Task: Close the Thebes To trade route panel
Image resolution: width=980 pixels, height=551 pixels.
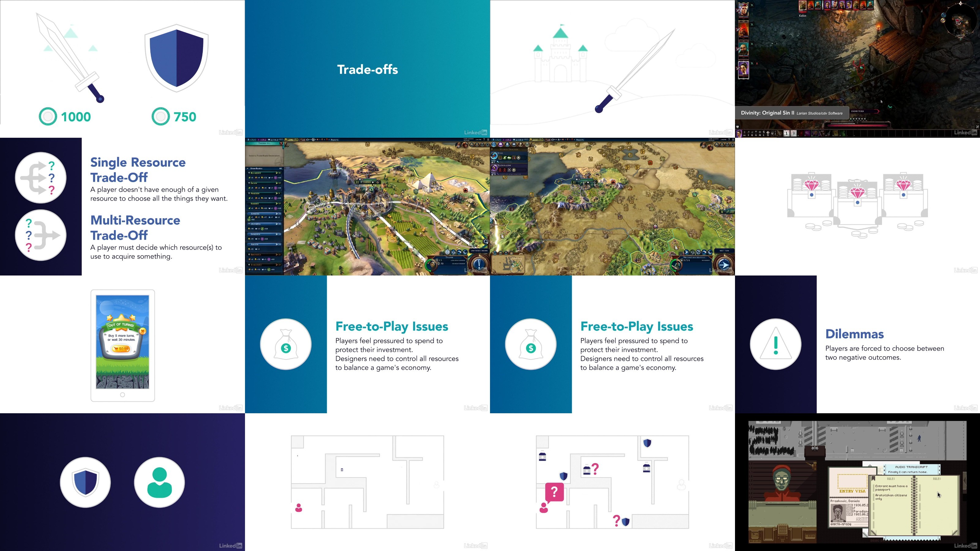Action: 281,143
